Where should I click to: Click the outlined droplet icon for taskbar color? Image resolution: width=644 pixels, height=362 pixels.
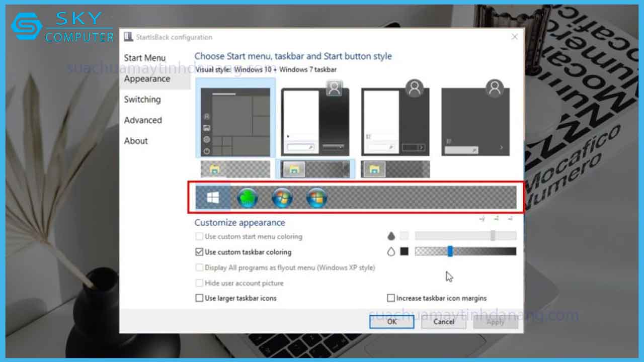pos(391,251)
